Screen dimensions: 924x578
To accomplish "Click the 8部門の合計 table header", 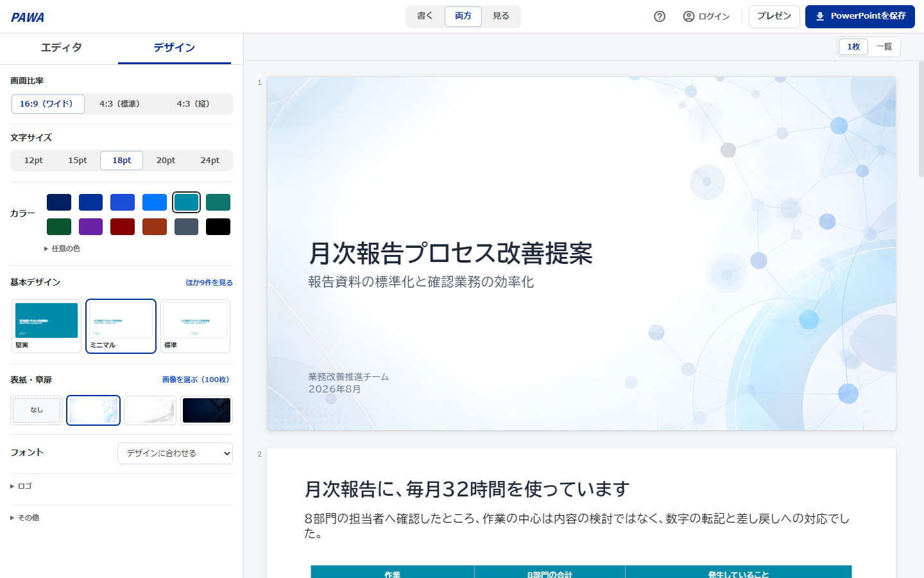I will 550,572.
